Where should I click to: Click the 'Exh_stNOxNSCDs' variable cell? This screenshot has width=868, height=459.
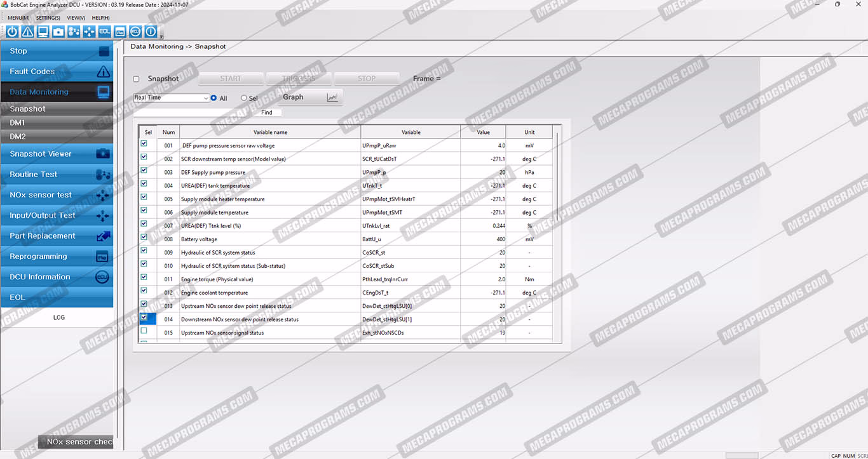pyautogui.click(x=410, y=333)
